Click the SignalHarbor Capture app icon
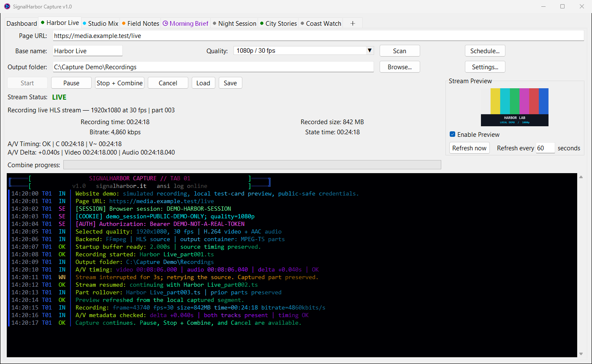 [x=7, y=6]
